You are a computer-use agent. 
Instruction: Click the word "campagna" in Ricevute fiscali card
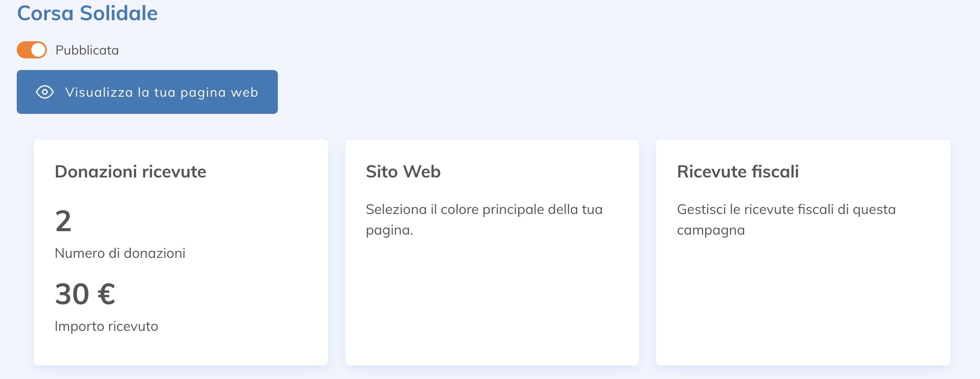[711, 230]
